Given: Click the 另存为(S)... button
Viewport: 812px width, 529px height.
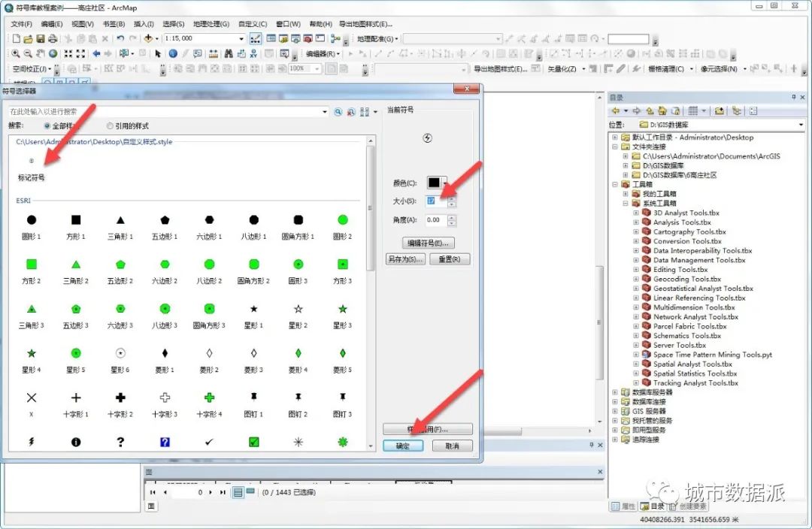Looking at the screenshot, I should pos(405,258).
